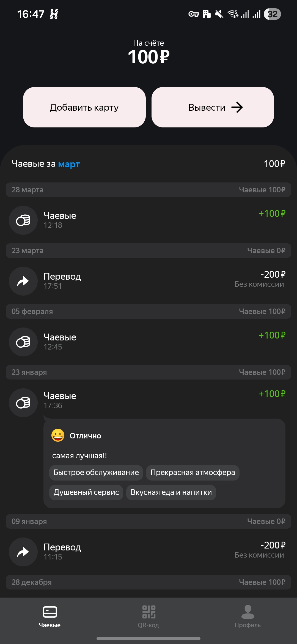Screen dimensions: 297x644
Task: Tap the arrow icon in Вывести button
Action: point(237,107)
